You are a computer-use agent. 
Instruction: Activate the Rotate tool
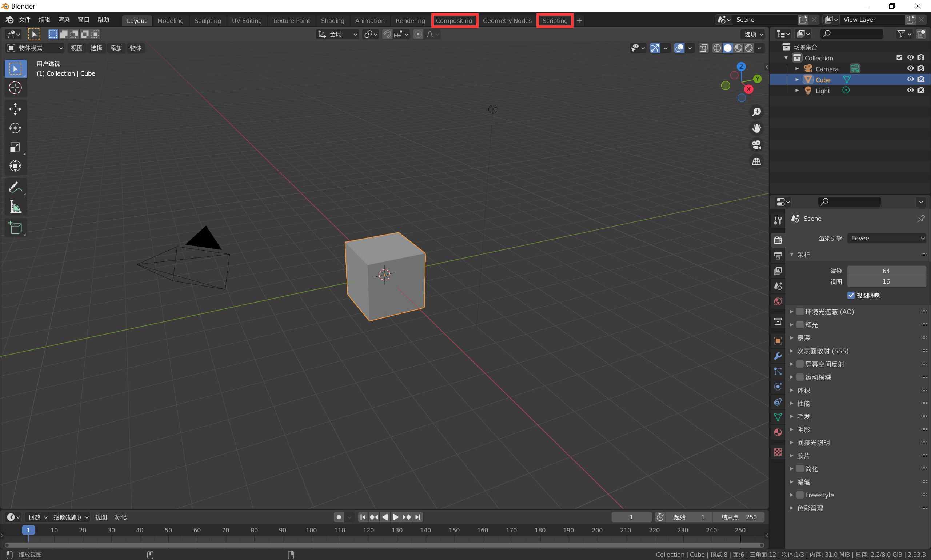[x=15, y=128]
